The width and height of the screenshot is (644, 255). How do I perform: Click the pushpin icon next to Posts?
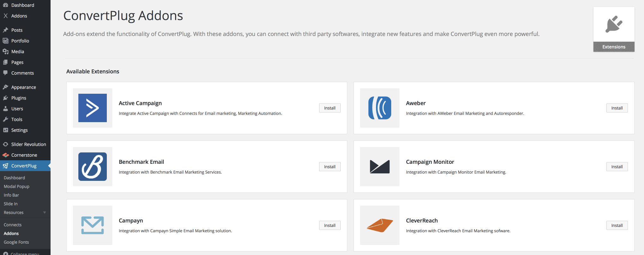(5, 30)
